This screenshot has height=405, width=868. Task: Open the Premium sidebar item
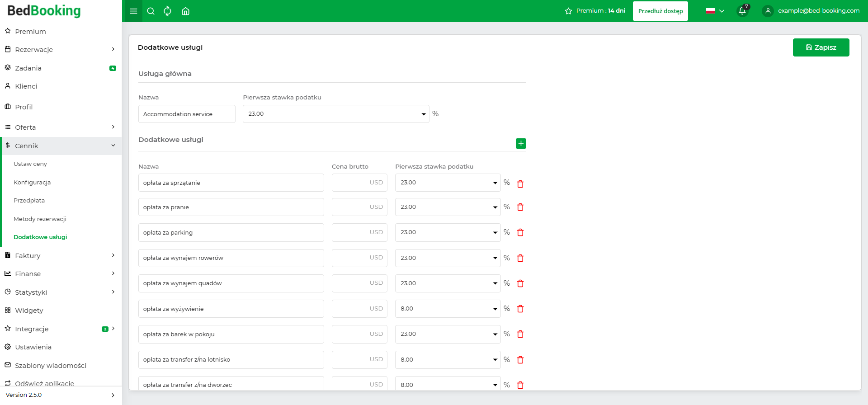61,31
